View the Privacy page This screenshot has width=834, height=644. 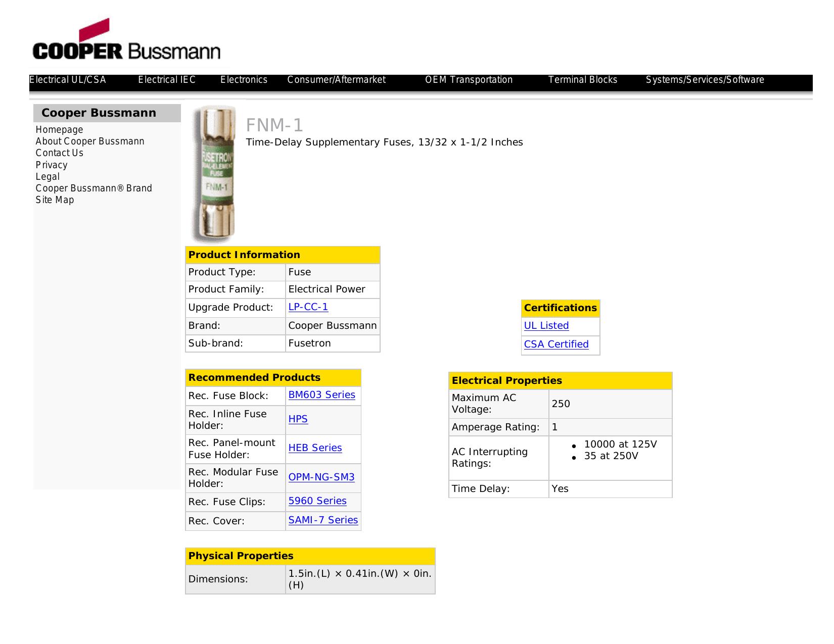(52, 165)
